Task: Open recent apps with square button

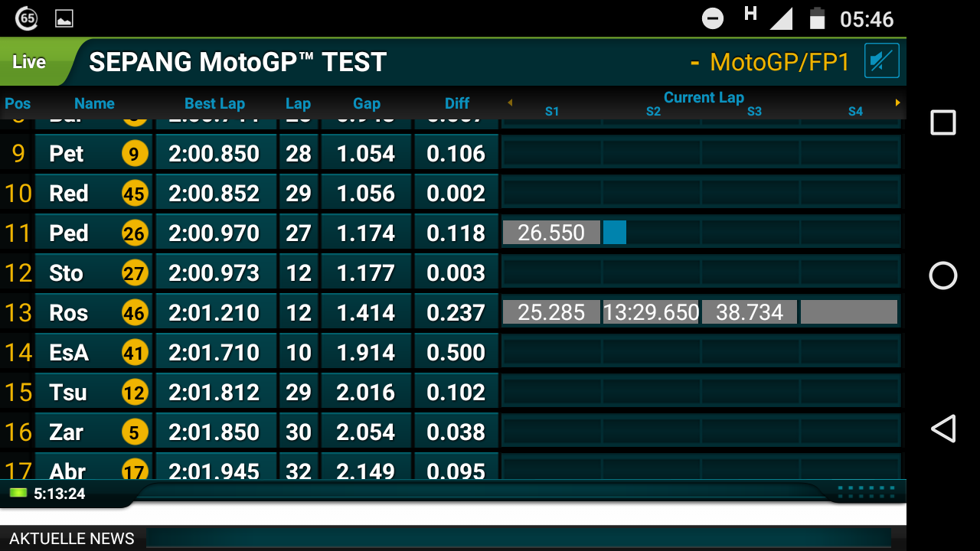Action: [x=942, y=122]
